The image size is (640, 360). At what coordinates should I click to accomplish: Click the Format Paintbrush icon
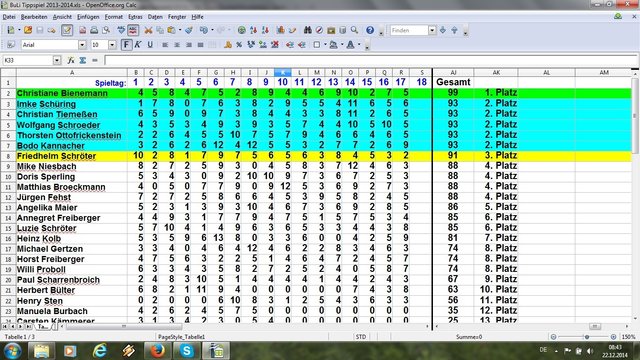[x=189, y=30]
